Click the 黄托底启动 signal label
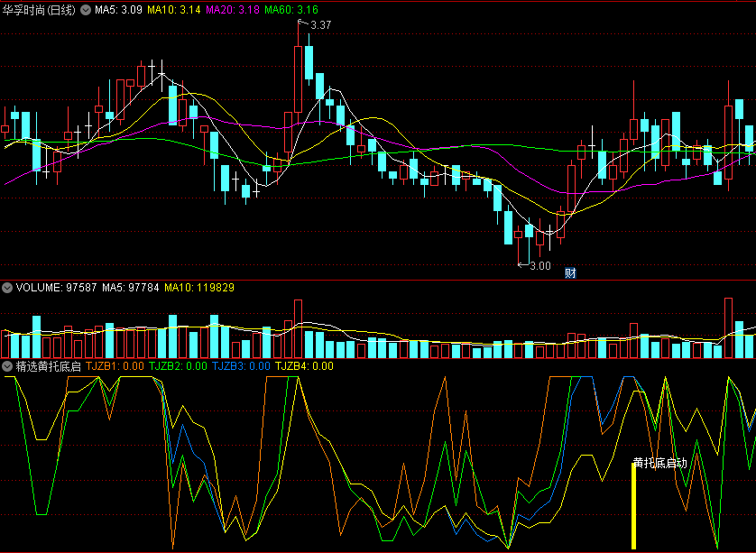 click(660, 464)
